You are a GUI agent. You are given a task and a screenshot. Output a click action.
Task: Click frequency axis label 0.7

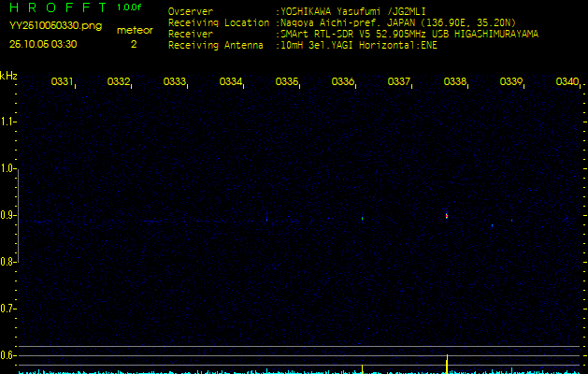click(7, 309)
